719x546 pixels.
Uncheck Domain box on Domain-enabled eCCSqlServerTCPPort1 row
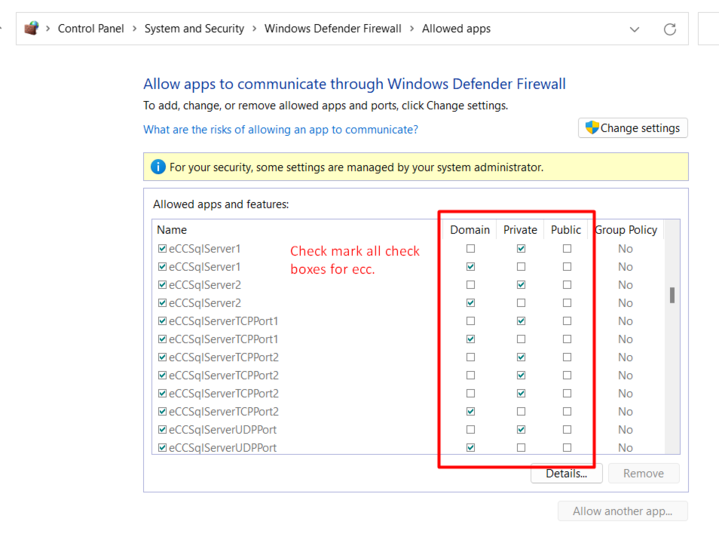click(470, 339)
